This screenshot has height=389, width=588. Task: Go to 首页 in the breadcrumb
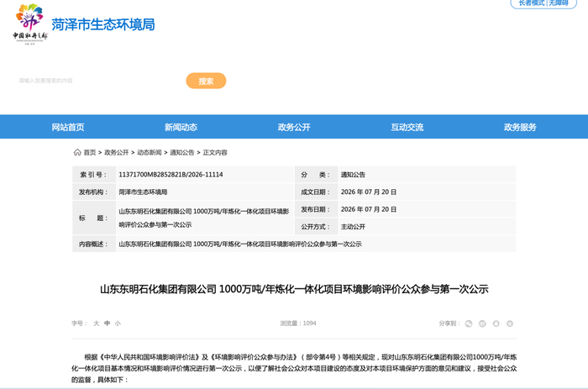pos(90,152)
